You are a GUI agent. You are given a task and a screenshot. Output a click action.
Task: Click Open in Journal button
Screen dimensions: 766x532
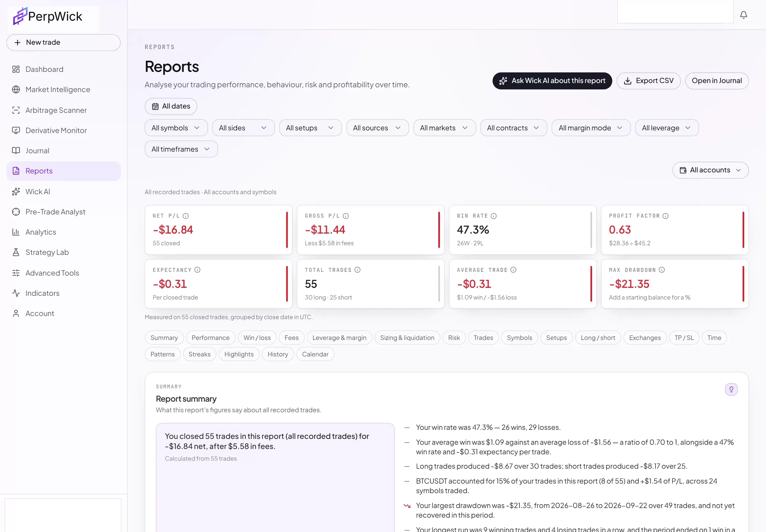pos(717,81)
